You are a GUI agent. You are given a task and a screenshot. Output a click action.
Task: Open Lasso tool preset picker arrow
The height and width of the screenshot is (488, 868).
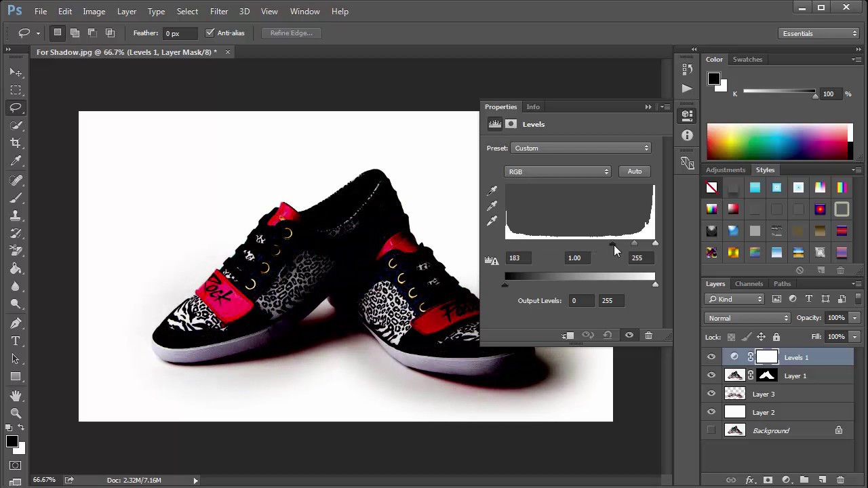tap(39, 33)
